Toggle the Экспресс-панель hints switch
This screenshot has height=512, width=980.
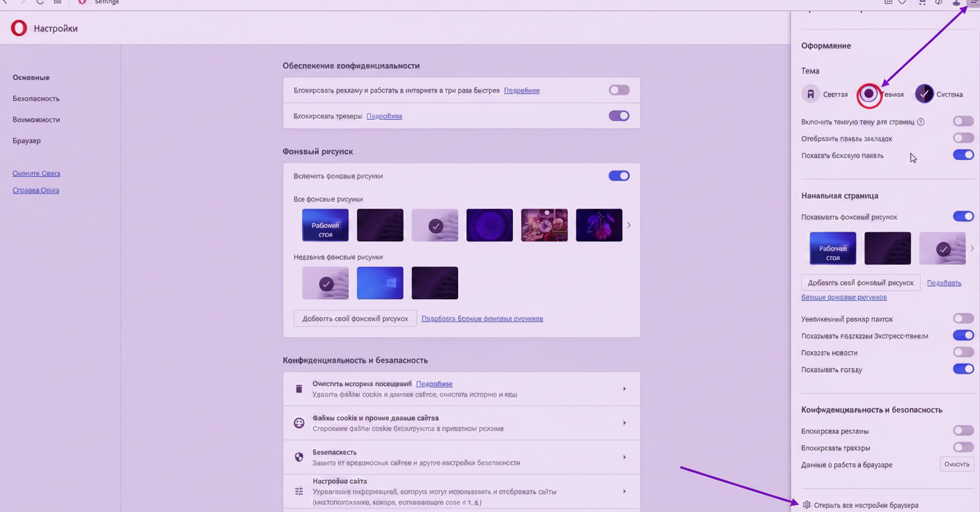point(963,335)
